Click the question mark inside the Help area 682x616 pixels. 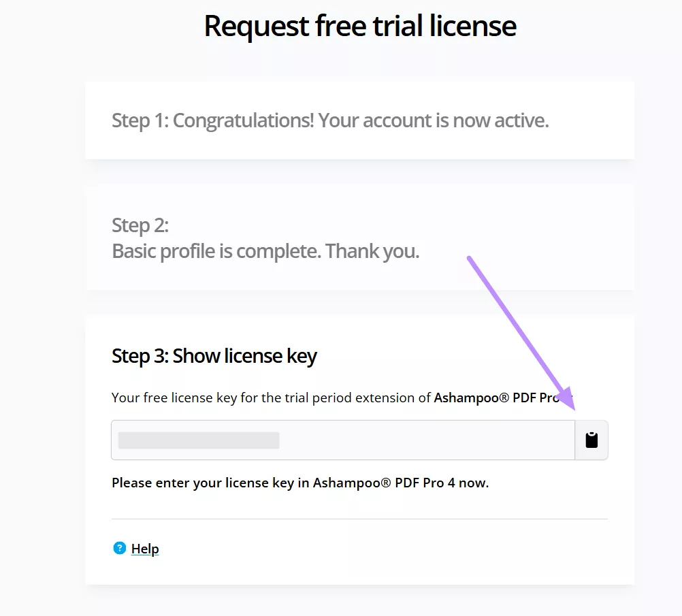point(120,548)
